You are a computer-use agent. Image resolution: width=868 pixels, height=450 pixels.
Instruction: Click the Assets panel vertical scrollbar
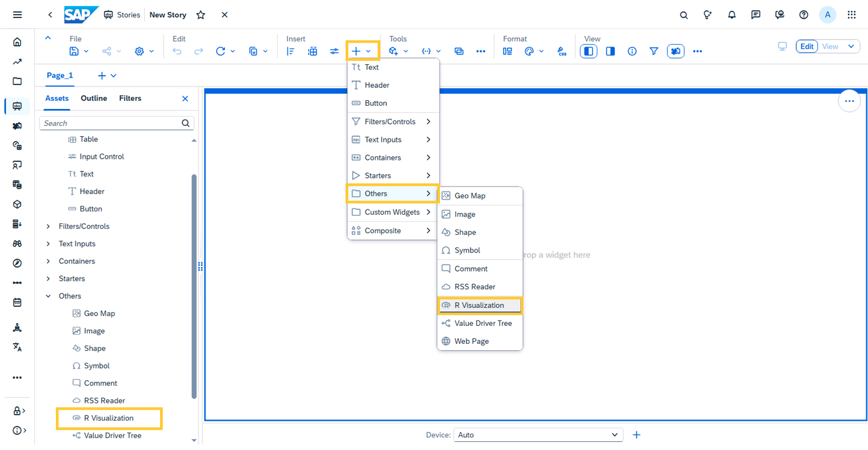(x=194, y=286)
